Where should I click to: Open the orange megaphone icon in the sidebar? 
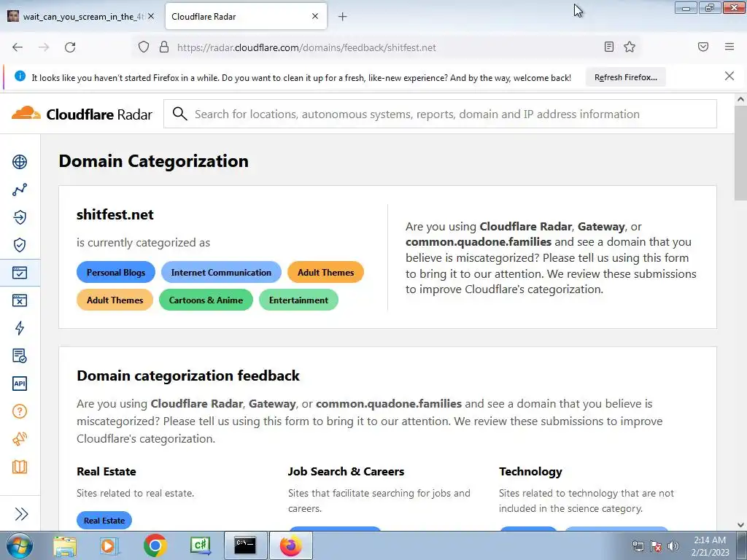20,439
